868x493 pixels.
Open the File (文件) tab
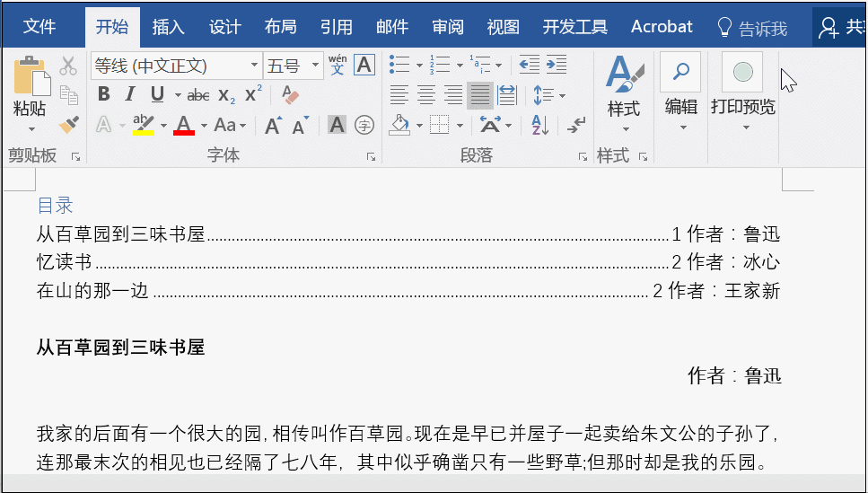click(x=39, y=27)
